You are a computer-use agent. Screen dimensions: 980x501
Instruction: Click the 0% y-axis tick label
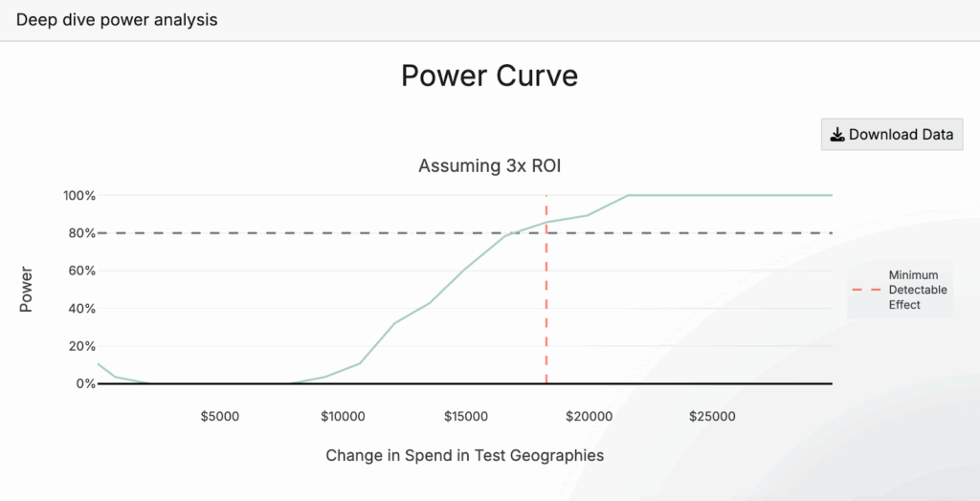pyautogui.click(x=85, y=383)
